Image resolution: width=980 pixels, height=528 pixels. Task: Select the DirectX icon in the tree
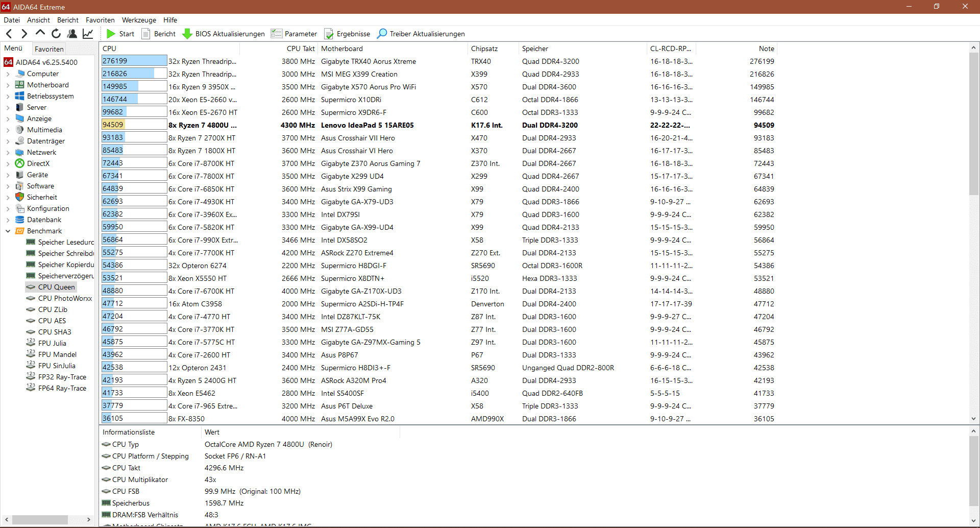pyautogui.click(x=20, y=163)
